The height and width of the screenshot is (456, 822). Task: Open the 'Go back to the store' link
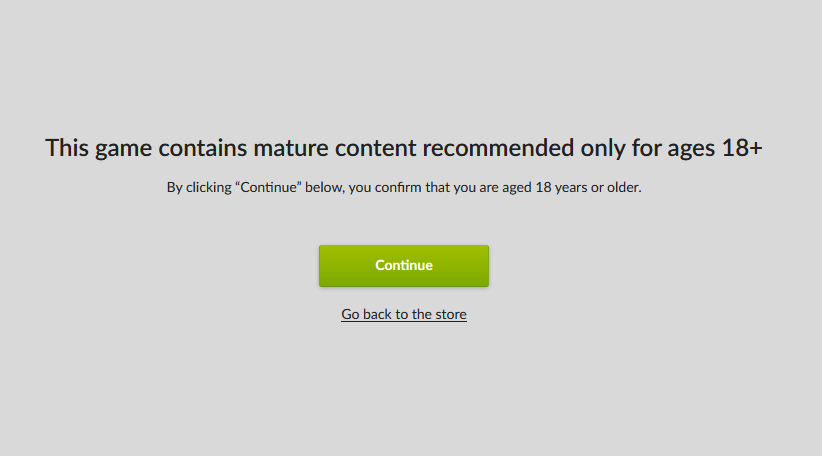(404, 314)
